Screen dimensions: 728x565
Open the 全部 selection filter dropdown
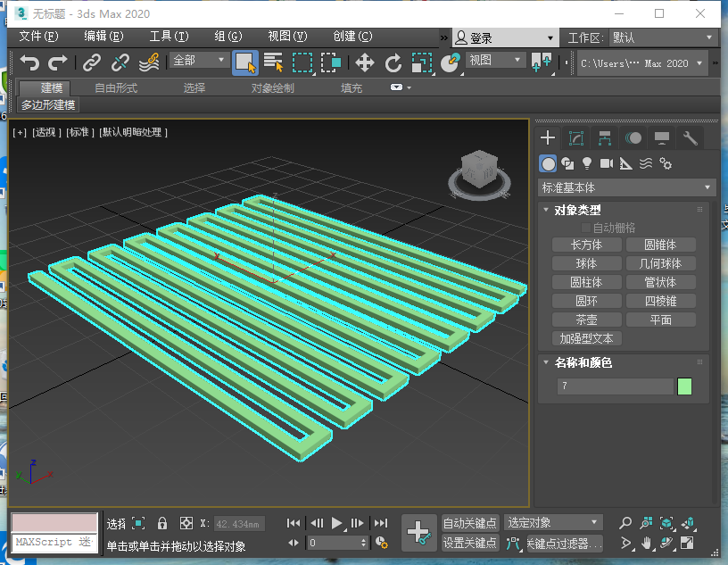tap(200, 60)
